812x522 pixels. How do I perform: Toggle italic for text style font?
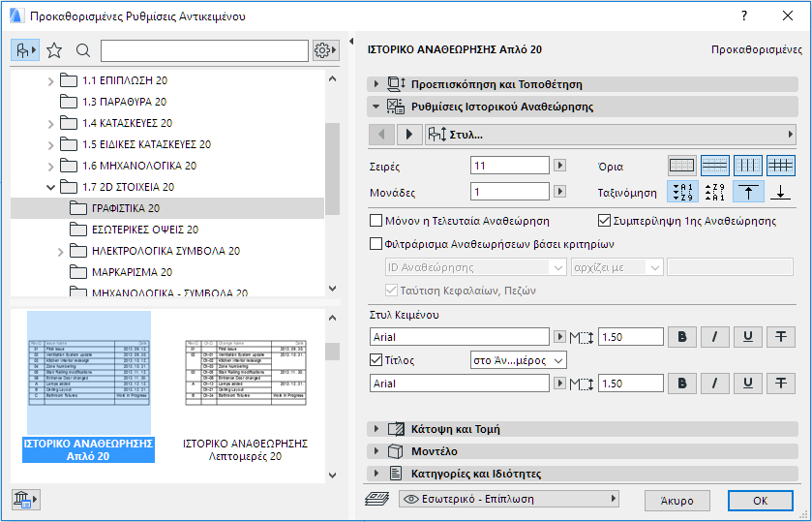pyautogui.click(x=714, y=337)
